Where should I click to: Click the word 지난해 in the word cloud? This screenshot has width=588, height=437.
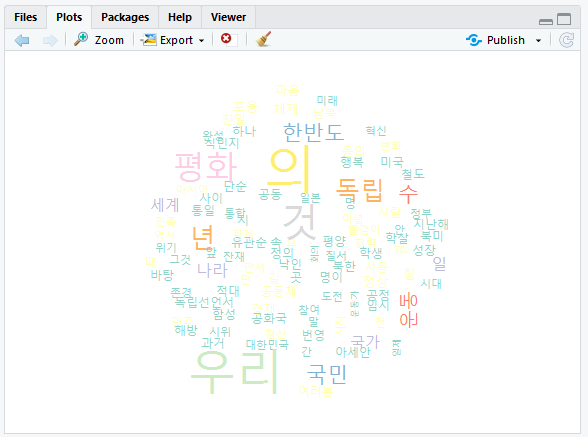click(x=431, y=224)
